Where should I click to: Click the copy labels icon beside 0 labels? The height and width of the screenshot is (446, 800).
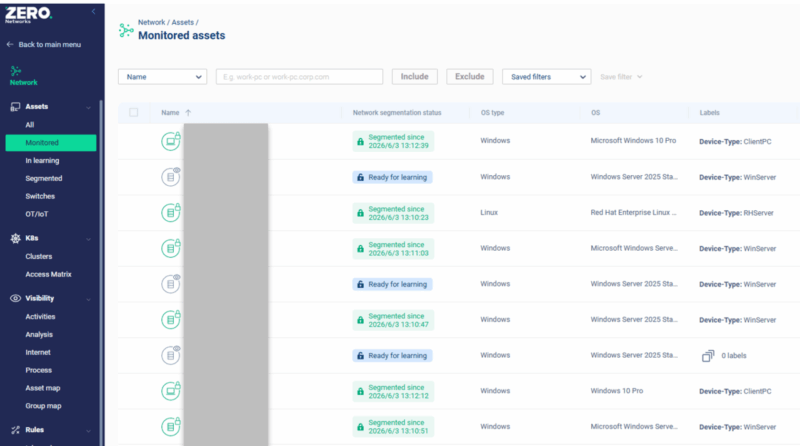pos(708,356)
